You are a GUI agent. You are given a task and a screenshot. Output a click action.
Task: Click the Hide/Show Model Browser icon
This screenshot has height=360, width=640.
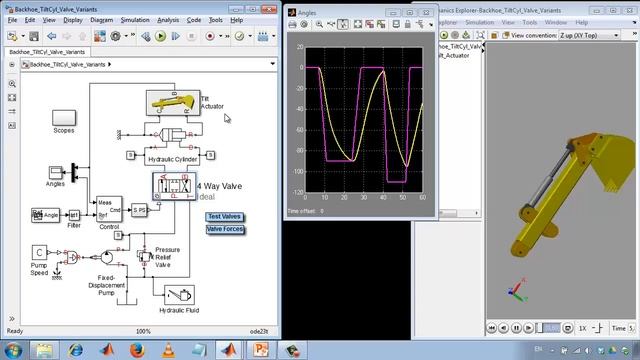[x=12, y=319]
